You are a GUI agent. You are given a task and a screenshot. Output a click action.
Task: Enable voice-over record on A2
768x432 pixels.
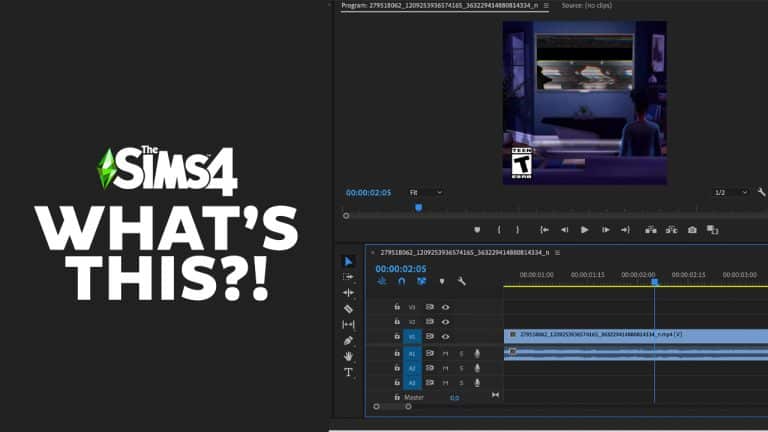(x=477, y=368)
